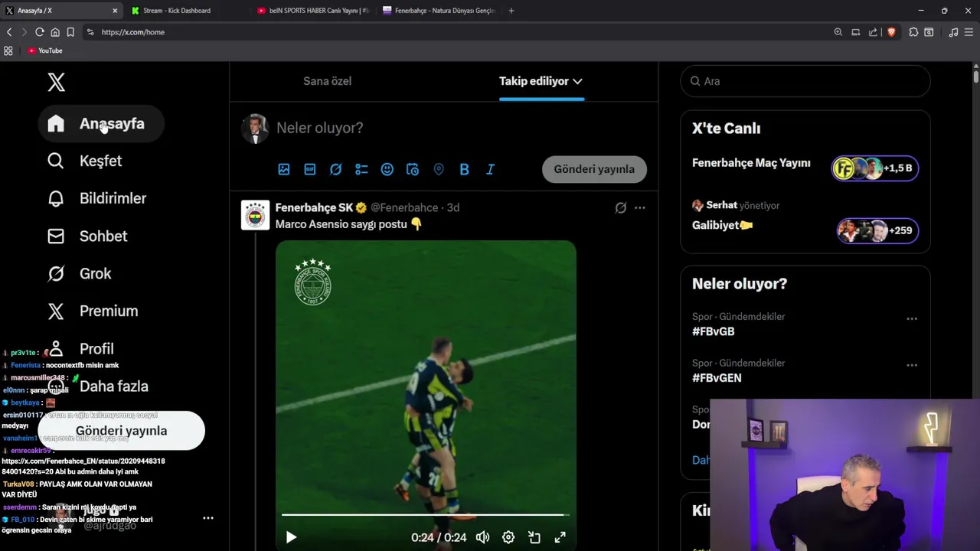Image resolution: width=980 pixels, height=551 pixels.
Task: Click grey Gönderi yayınla button in composer
Action: click(594, 169)
